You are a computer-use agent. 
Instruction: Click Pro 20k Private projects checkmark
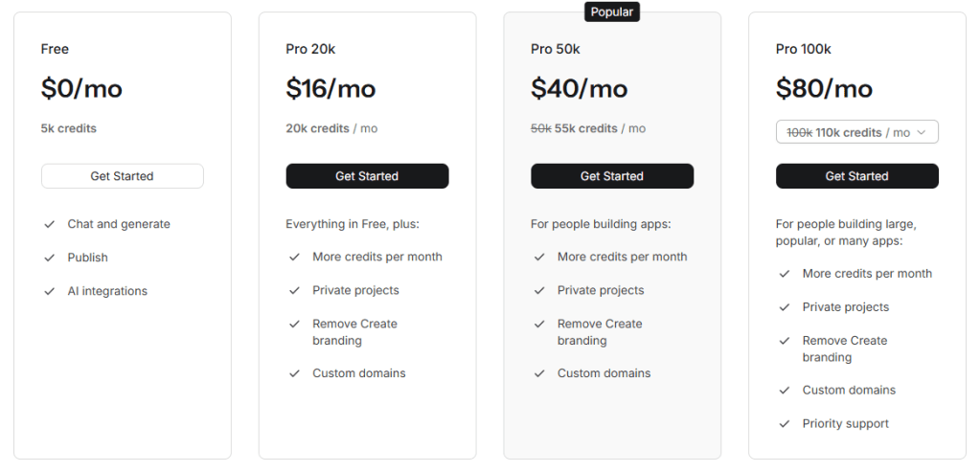pos(294,290)
